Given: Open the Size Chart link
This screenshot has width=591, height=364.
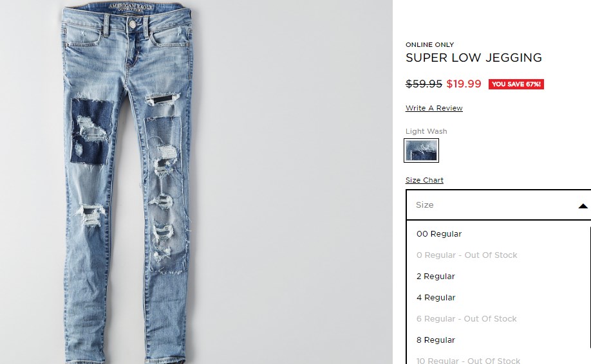Looking at the screenshot, I should point(424,180).
